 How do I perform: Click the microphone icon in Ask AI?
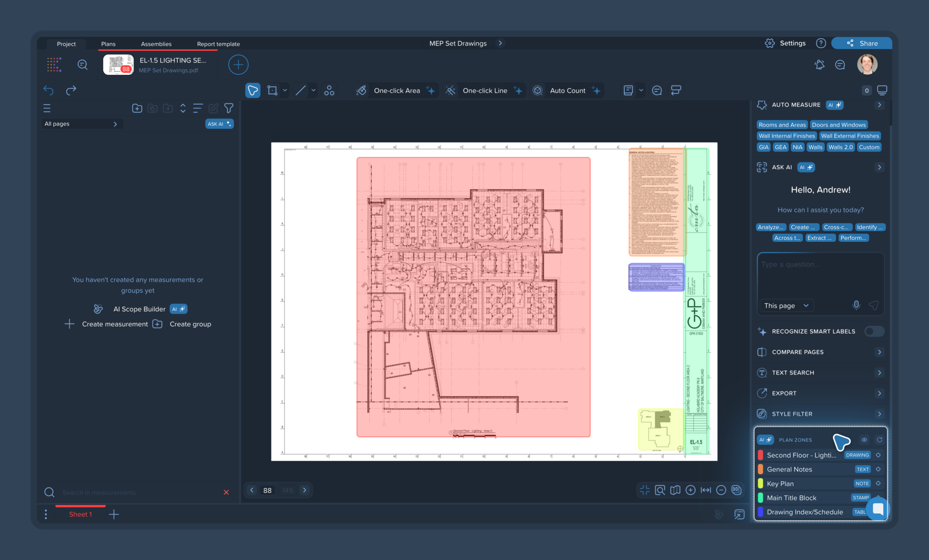click(856, 305)
